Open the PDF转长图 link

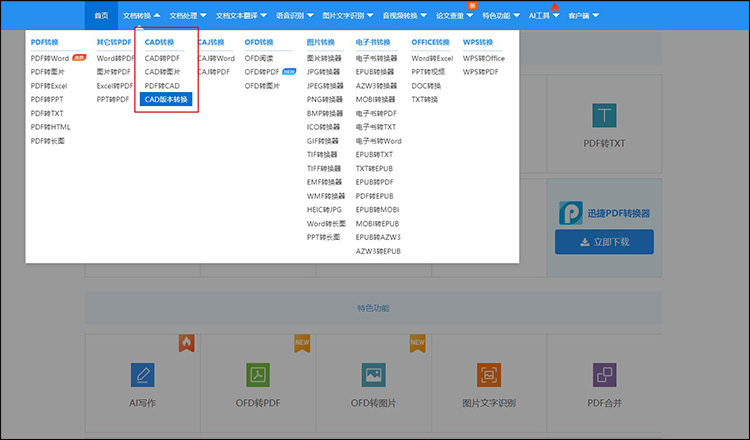(47, 141)
